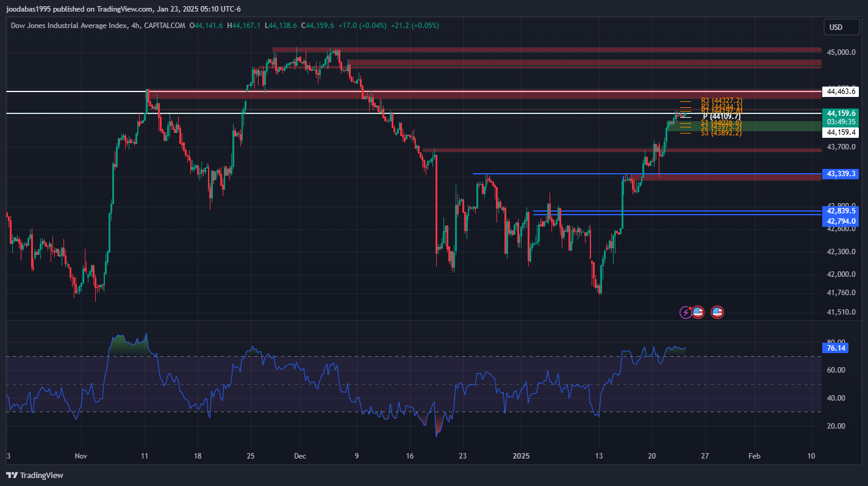Select the Nov label on the time axis
The image size is (868, 486).
(81, 456)
